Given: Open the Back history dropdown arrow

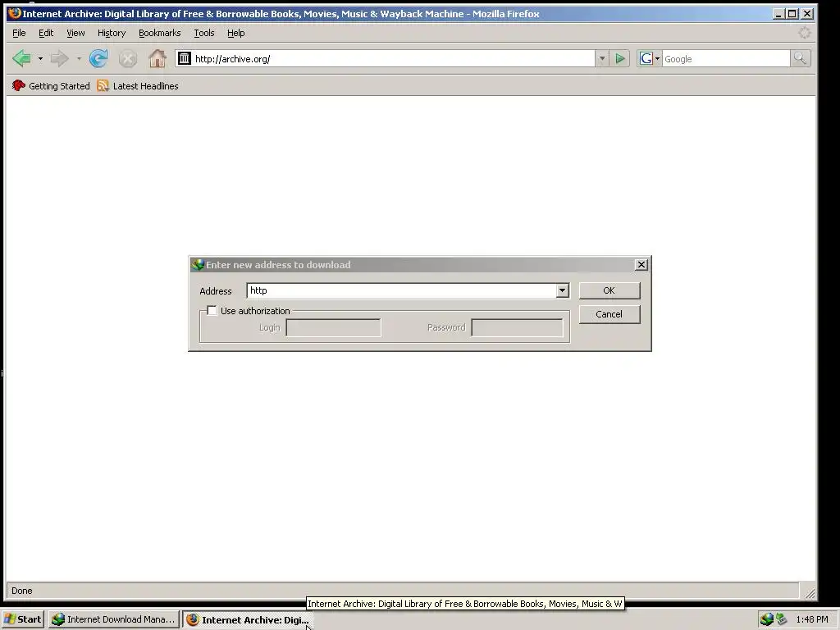Looking at the screenshot, I should tap(40, 58).
